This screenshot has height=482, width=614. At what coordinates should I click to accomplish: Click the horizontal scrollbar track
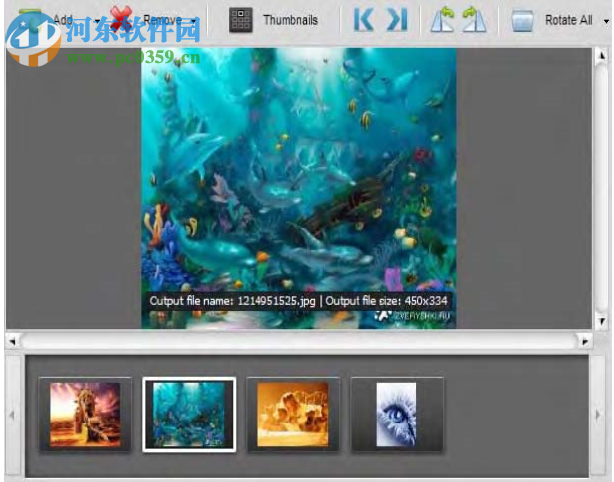click(x=298, y=341)
